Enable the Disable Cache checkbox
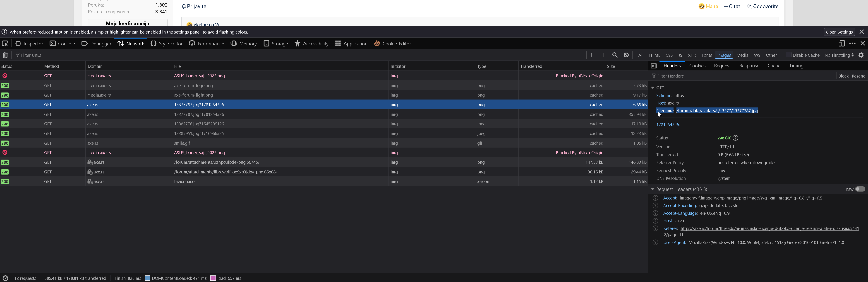Viewport: 868px width, 282px height. coord(789,55)
